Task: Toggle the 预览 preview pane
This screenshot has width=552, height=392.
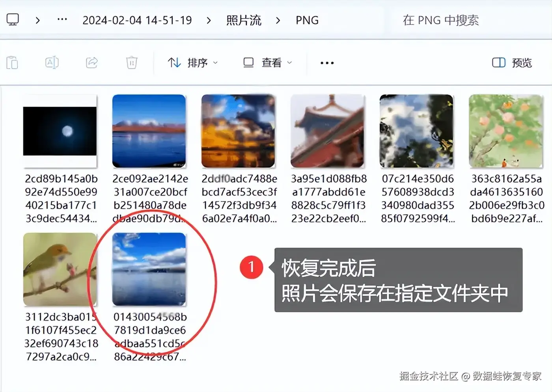Action: 512,63
